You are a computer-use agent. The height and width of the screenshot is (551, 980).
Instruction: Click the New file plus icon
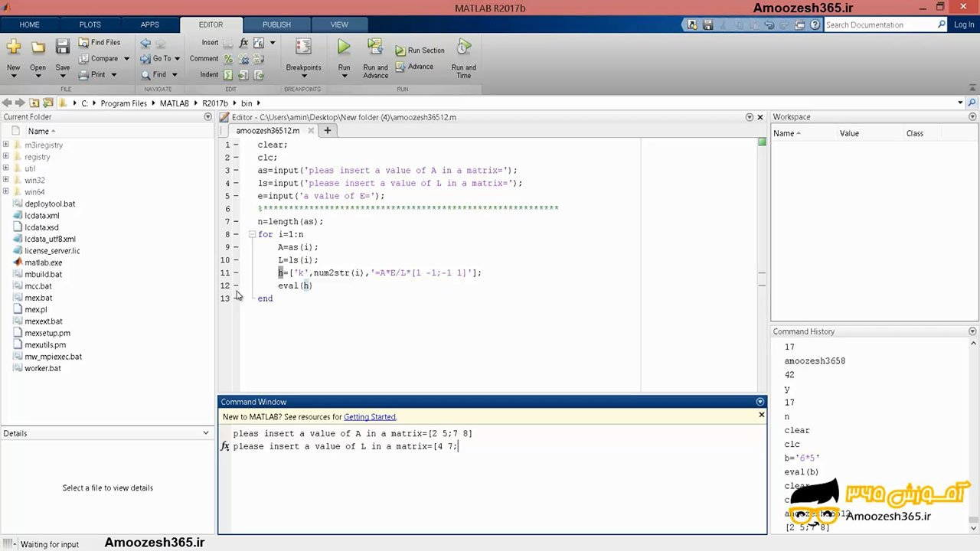(13, 48)
